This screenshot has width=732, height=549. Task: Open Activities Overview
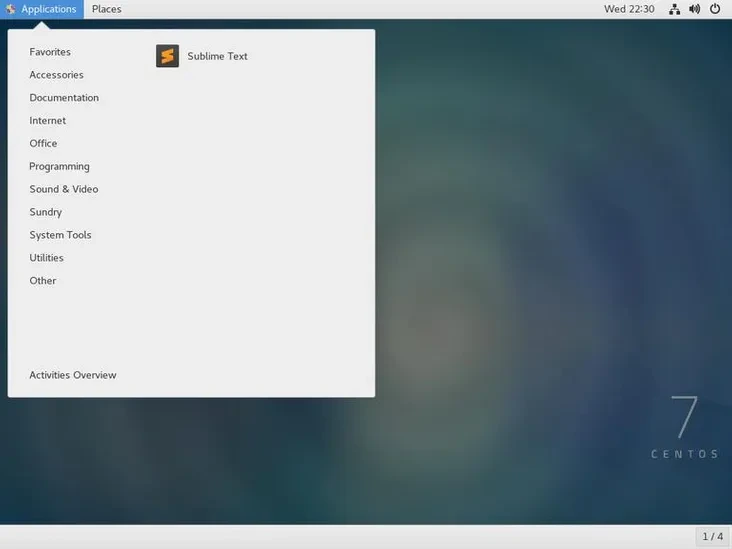click(73, 375)
